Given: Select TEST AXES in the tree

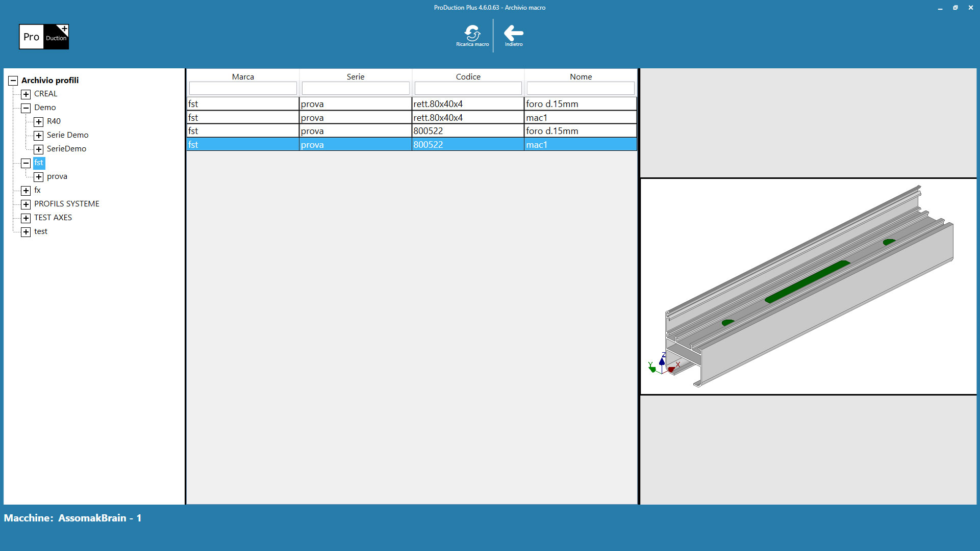Looking at the screenshot, I should click(53, 218).
